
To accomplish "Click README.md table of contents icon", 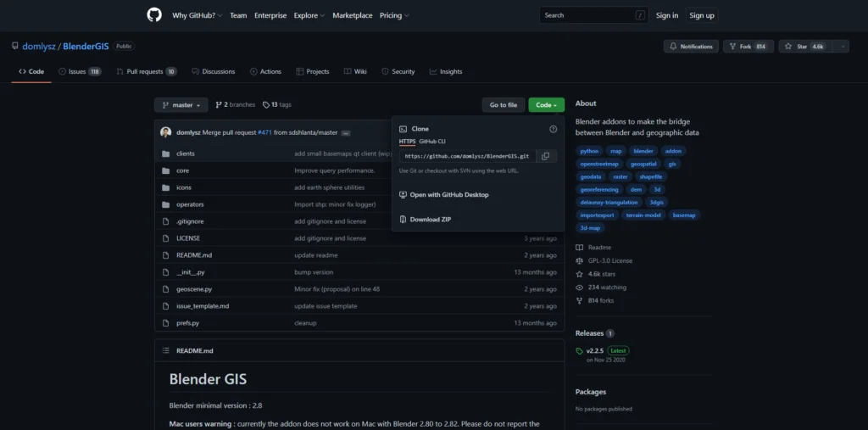I will tap(165, 351).
